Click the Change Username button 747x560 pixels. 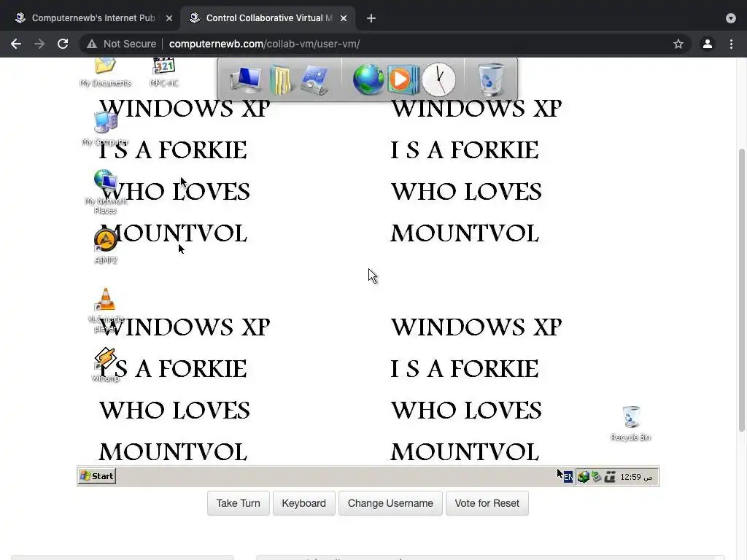pos(390,503)
